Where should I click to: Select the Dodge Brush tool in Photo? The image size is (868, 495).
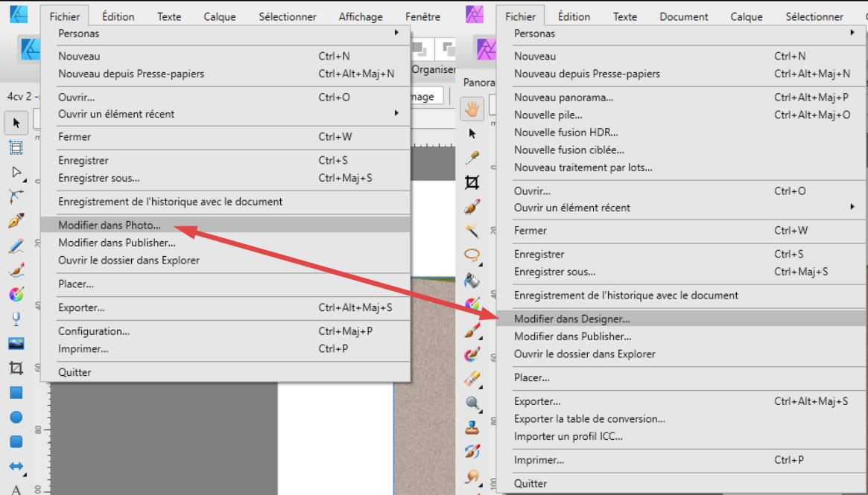pos(472,403)
